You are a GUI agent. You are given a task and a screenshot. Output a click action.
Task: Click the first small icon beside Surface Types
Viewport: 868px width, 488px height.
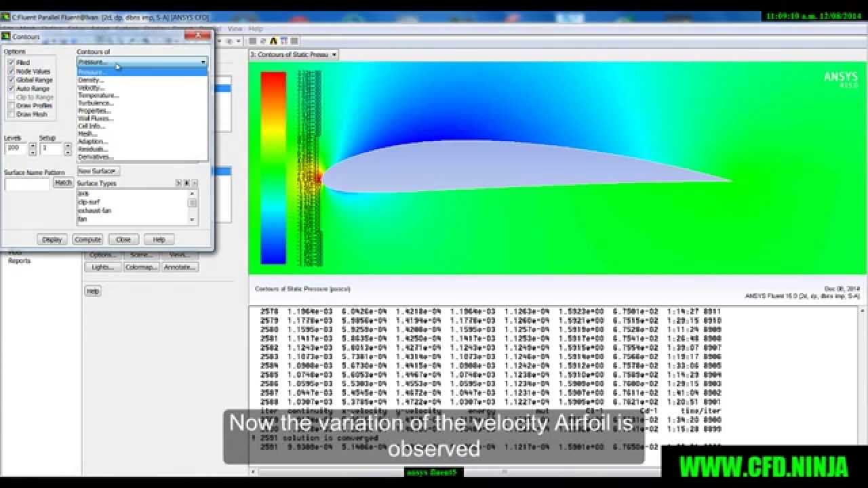click(178, 183)
